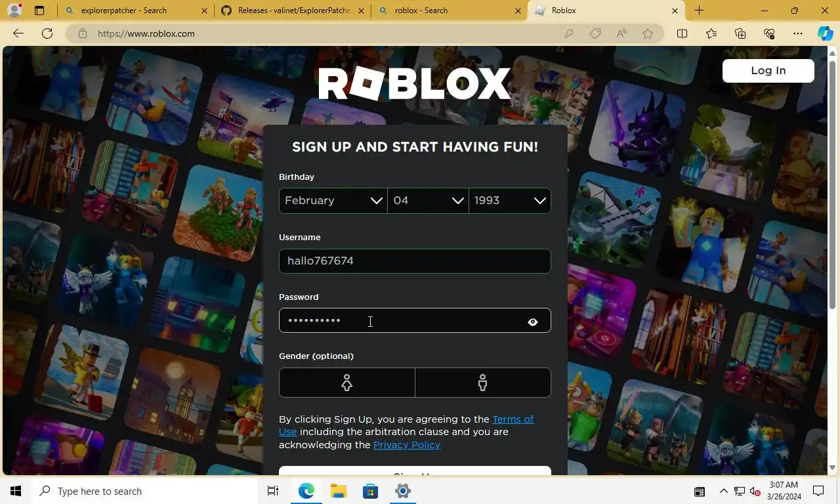This screenshot has height=504, width=840.
Task: Click the Username input field
Action: 415,261
